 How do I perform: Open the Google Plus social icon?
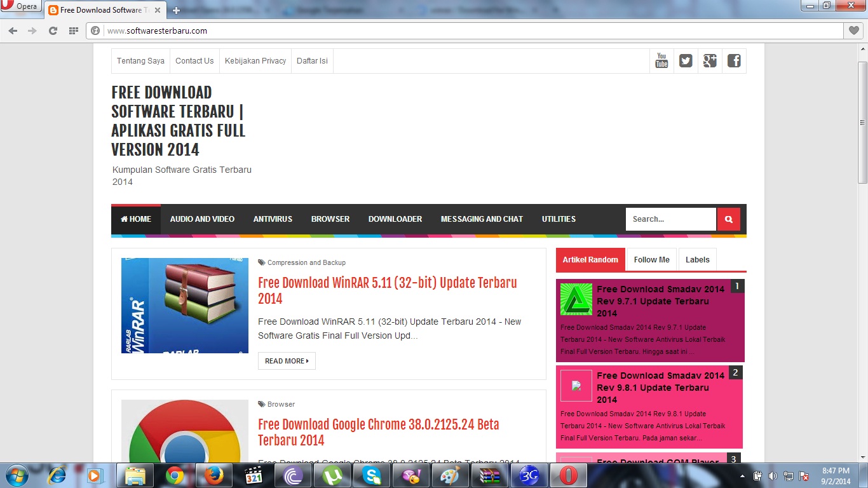710,61
